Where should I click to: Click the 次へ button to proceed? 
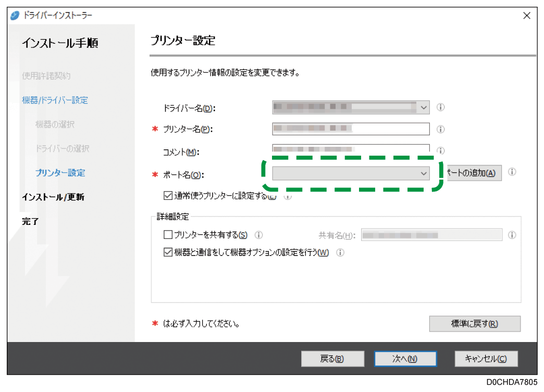coord(405,359)
